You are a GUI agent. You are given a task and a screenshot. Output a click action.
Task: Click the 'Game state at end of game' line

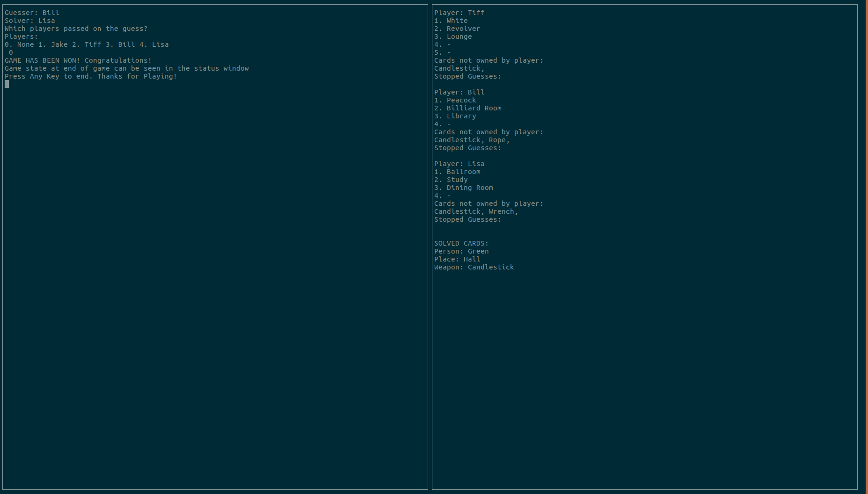pyautogui.click(x=127, y=68)
